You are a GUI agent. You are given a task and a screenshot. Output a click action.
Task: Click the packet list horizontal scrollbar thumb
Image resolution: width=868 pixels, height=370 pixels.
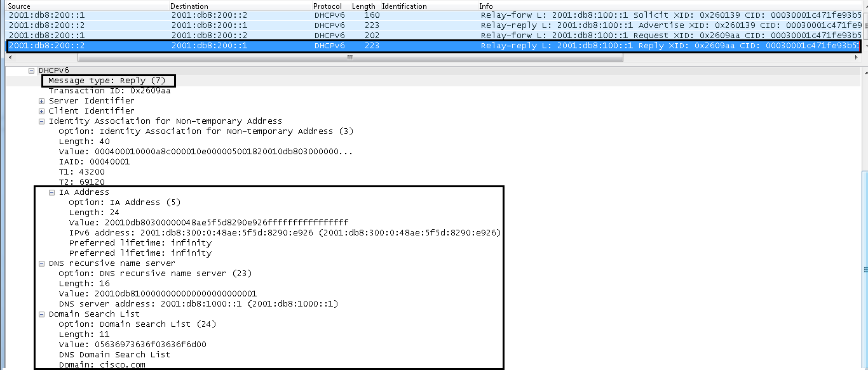point(350,57)
